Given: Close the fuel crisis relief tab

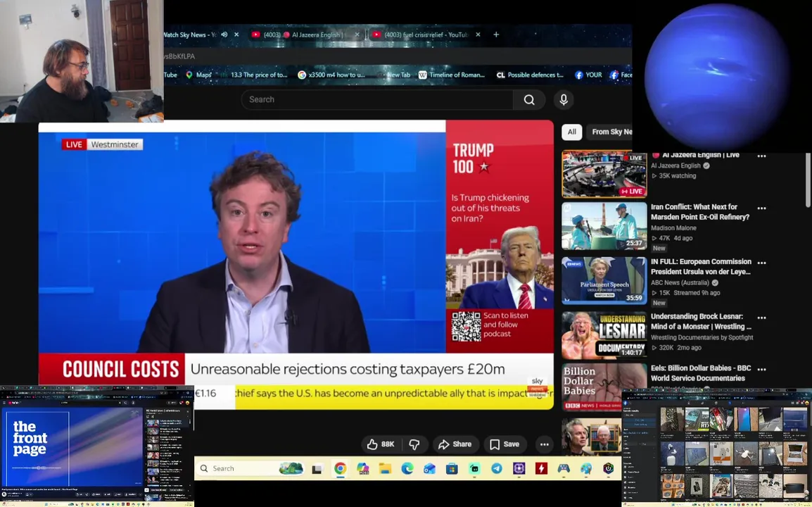Looking at the screenshot, I should pos(478,35).
